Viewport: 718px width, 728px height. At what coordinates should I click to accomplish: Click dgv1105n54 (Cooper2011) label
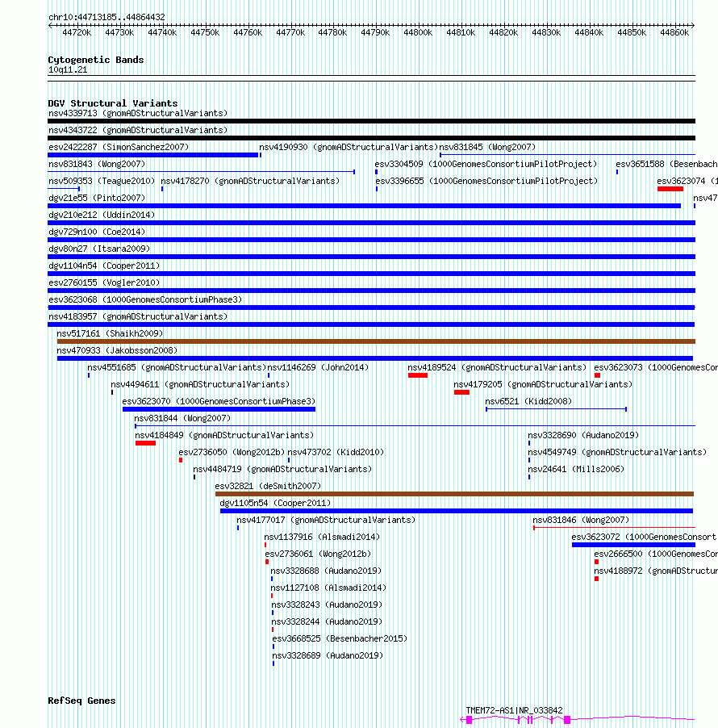click(275, 504)
